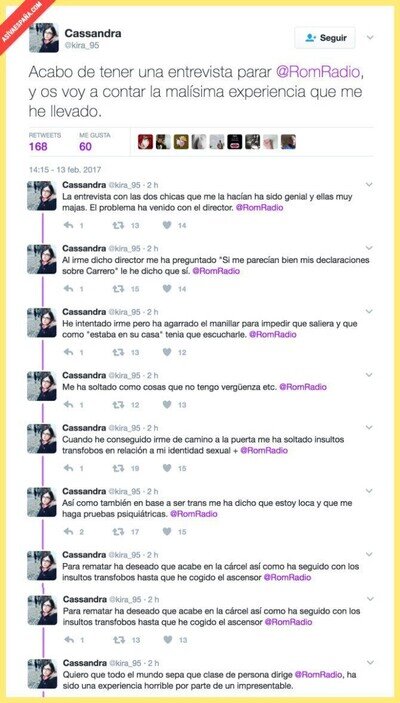This screenshot has height=703, width=400.
Task: Open the chevron menu beside Seguir
Action: pos(370,38)
